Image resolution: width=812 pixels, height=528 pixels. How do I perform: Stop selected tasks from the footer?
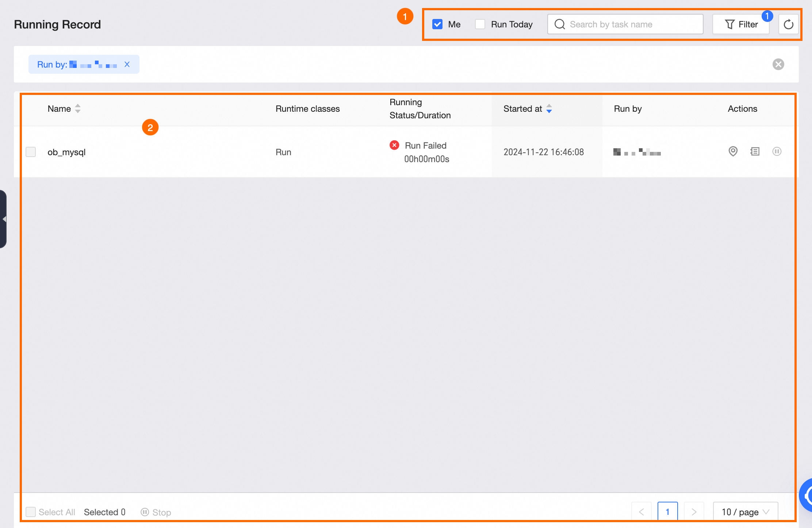tap(156, 512)
